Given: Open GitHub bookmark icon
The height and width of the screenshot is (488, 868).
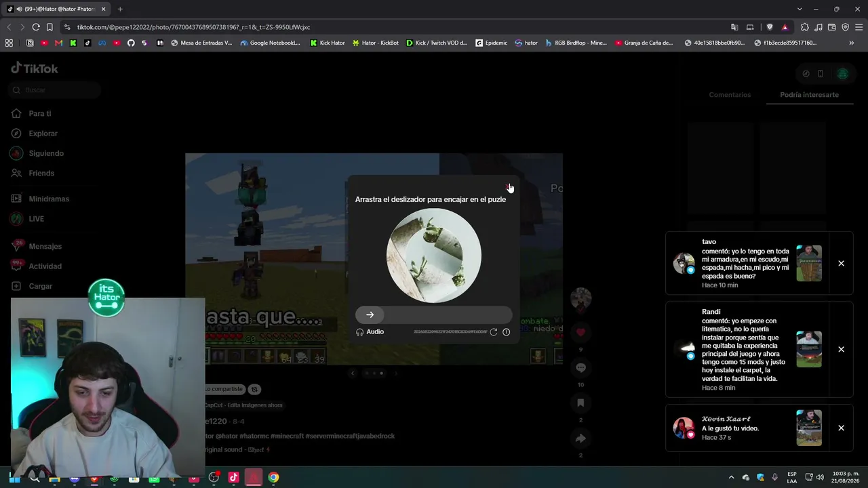Looking at the screenshot, I should [131, 43].
